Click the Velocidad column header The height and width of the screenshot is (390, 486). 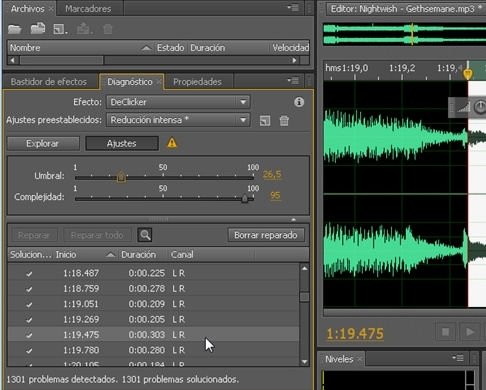pos(291,48)
